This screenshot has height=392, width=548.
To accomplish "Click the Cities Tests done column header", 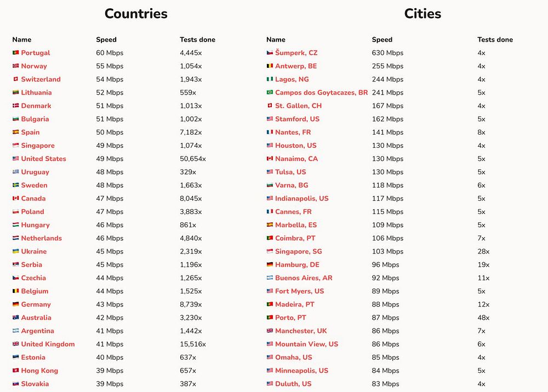I will click(x=495, y=39).
